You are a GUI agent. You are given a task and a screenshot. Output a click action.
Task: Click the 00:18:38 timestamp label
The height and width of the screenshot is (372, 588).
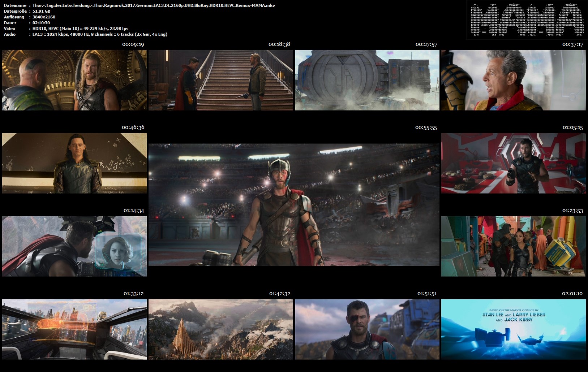tap(279, 44)
